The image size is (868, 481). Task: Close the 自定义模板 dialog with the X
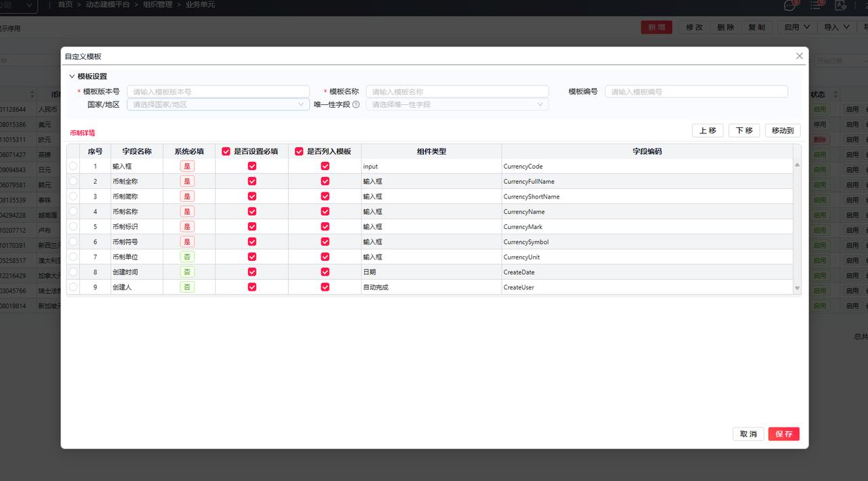tap(800, 56)
